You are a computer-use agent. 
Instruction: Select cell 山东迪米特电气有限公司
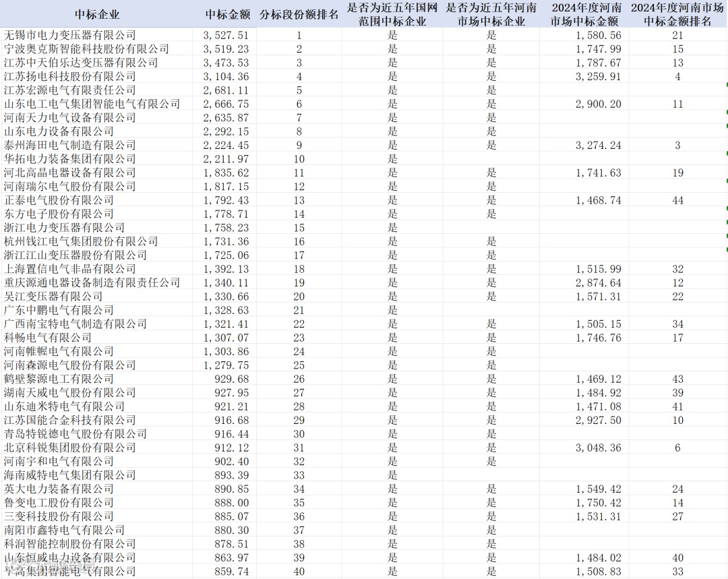(x=64, y=406)
